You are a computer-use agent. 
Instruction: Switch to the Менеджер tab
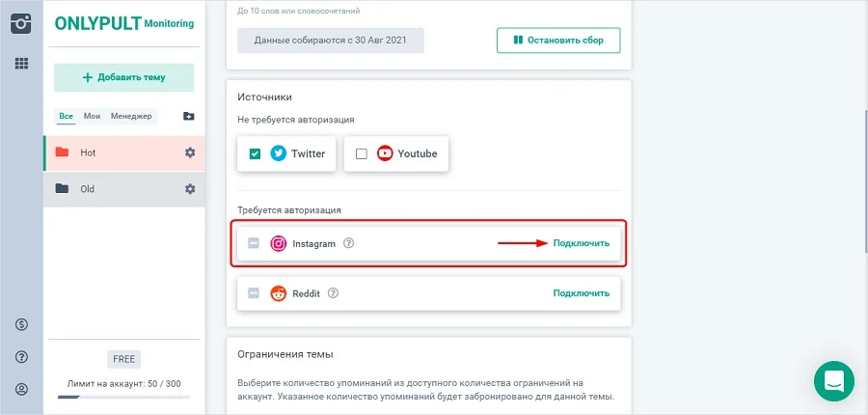(131, 117)
